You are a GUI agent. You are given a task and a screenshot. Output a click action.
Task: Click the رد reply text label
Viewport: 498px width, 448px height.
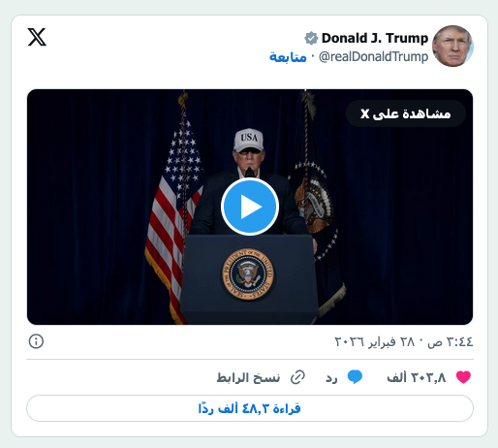click(x=331, y=378)
